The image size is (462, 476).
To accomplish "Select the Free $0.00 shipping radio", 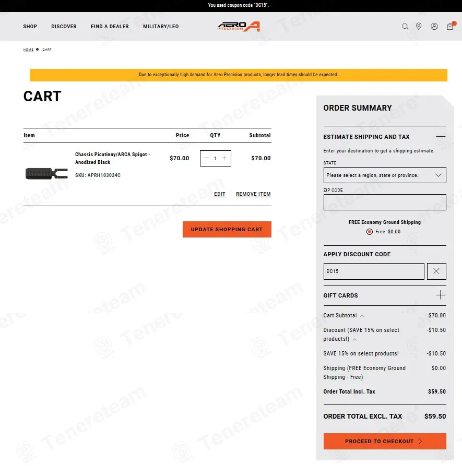I will 370,232.
